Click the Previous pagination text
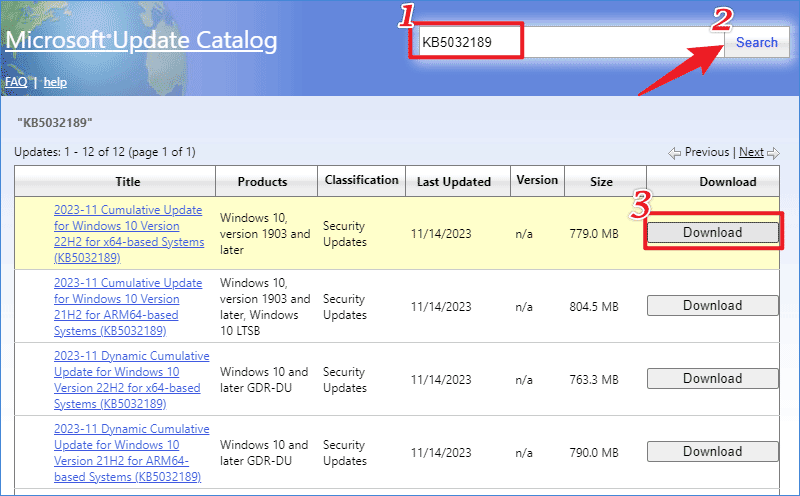 (x=707, y=152)
